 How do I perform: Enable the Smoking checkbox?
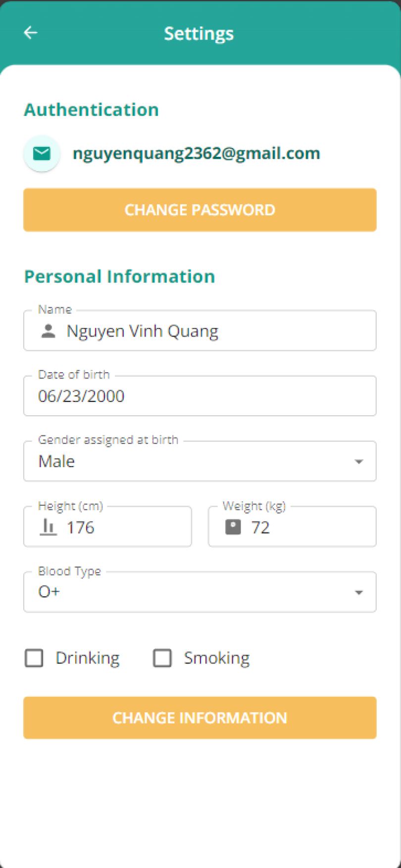click(162, 658)
